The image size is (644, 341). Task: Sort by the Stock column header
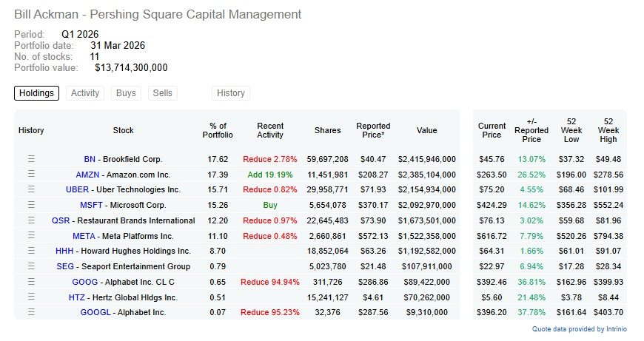[123, 130]
